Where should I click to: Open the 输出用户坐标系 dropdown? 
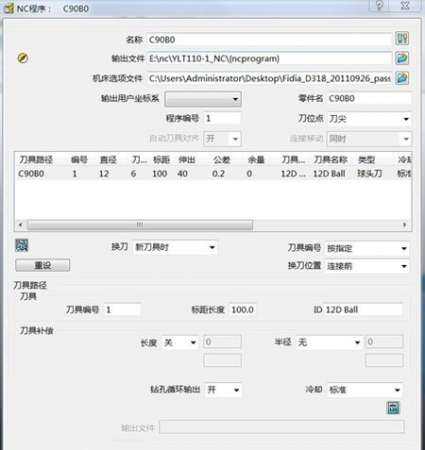(203, 99)
